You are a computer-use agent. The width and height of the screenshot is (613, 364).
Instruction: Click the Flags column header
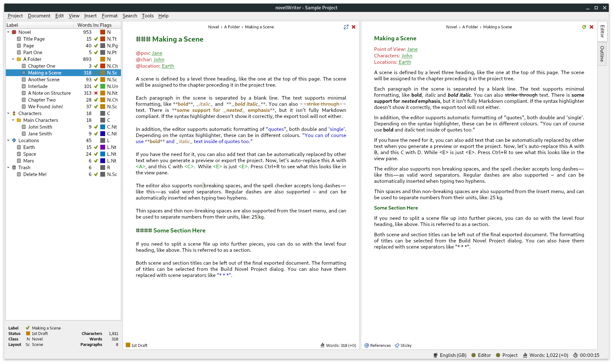coord(110,25)
